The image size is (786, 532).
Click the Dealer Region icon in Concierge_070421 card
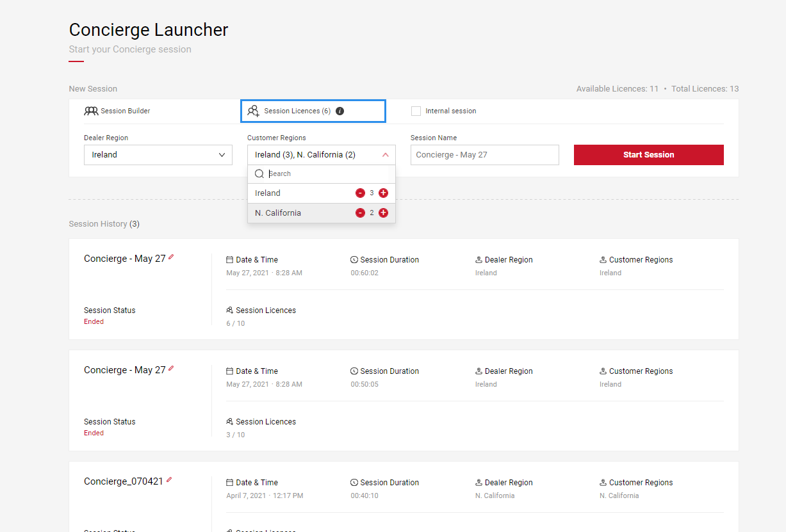coord(479,483)
